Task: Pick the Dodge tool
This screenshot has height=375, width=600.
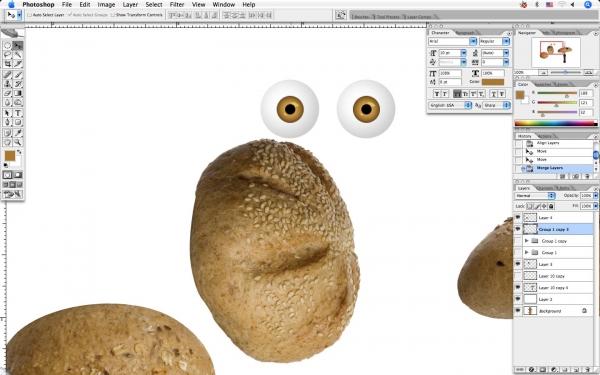Action: 18,102
